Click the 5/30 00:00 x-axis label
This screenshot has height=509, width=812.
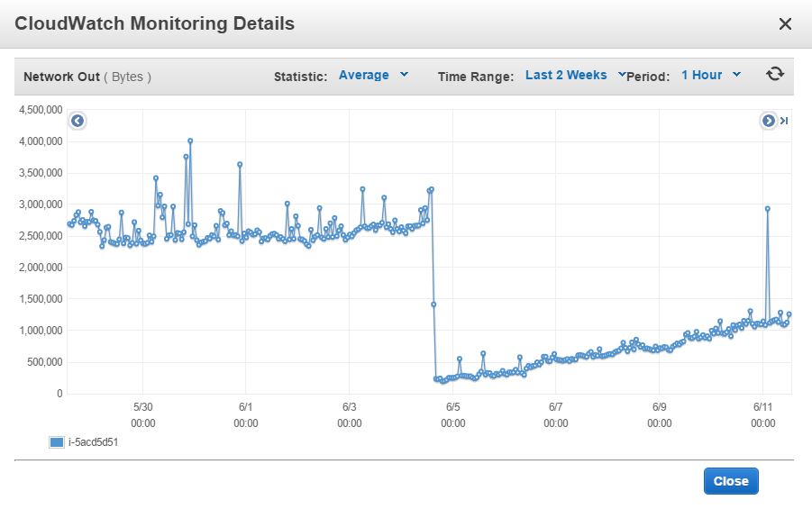coord(143,414)
